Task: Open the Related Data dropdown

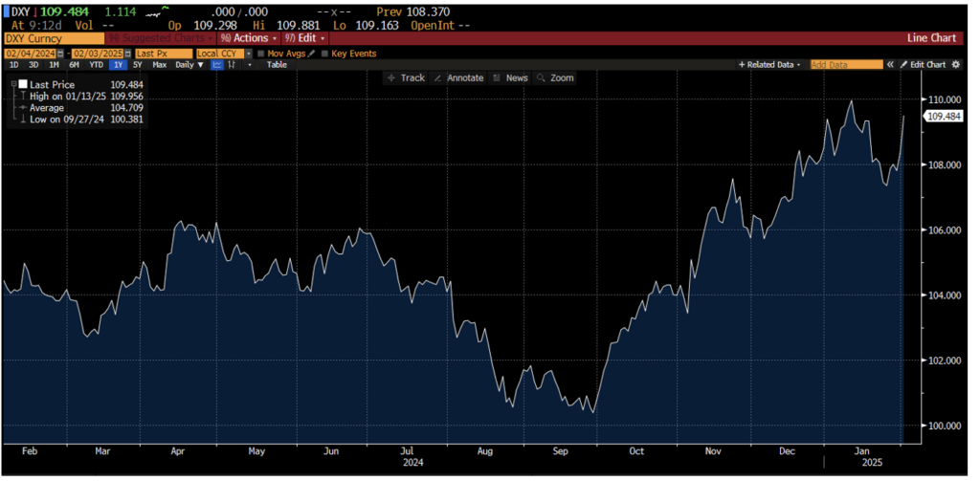Action: (x=770, y=64)
